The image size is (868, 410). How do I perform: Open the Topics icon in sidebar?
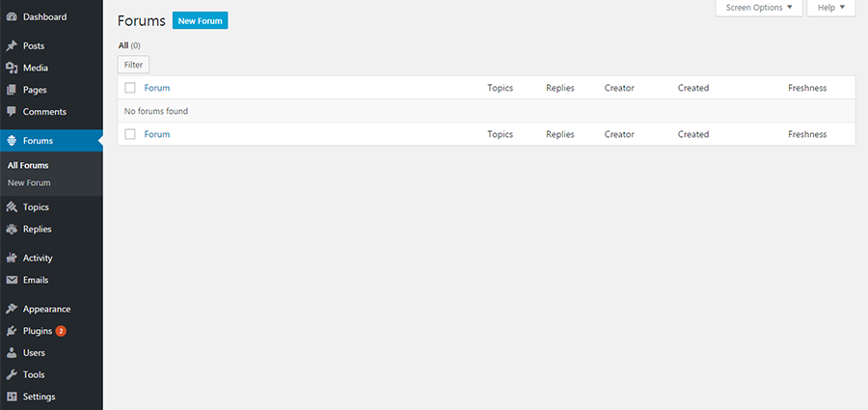[12, 207]
